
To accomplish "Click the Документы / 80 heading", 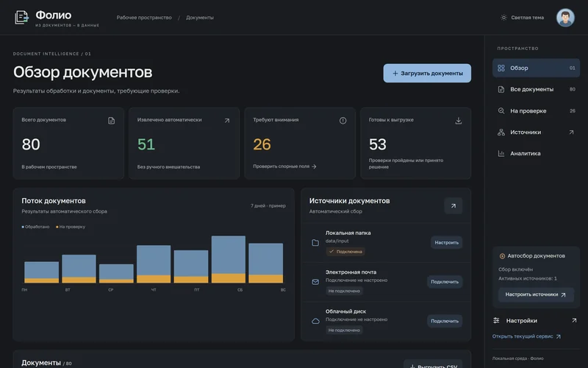I will 46,363.
